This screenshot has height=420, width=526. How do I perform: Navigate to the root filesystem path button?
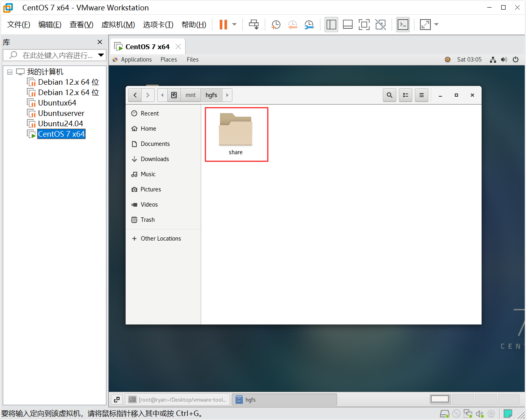click(x=174, y=95)
